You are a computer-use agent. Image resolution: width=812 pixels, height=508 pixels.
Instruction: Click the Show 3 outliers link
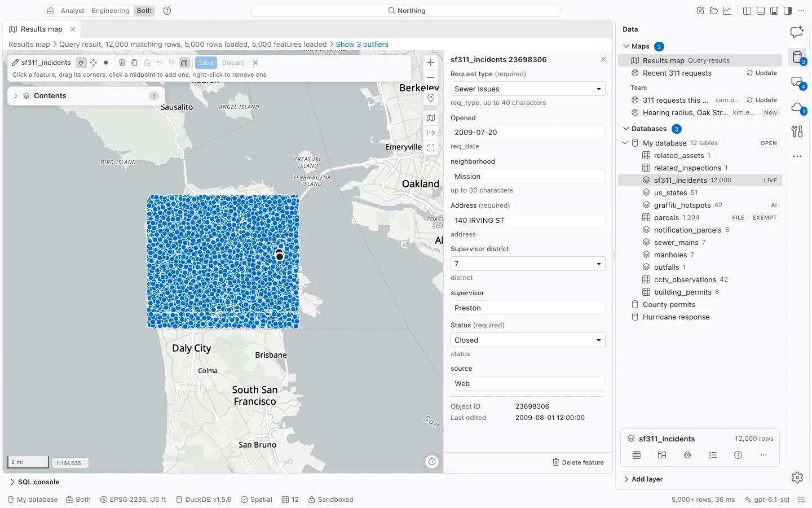(362, 45)
